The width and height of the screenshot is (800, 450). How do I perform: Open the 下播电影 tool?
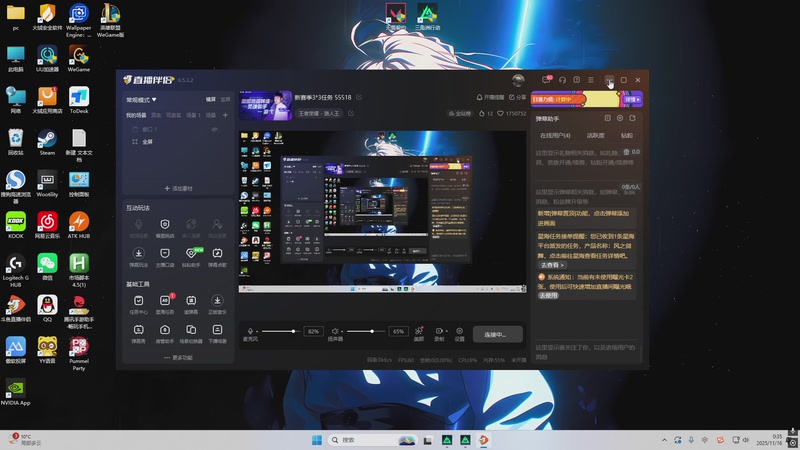(217, 334)
